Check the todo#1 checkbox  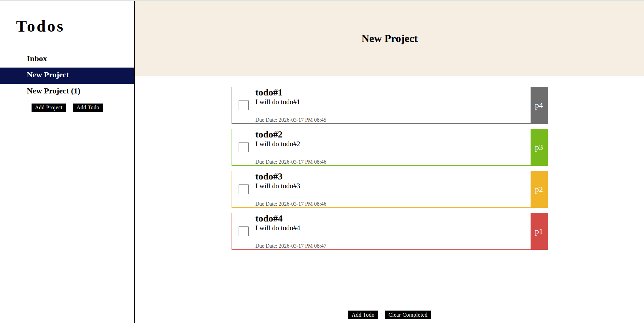coord(244,105)
